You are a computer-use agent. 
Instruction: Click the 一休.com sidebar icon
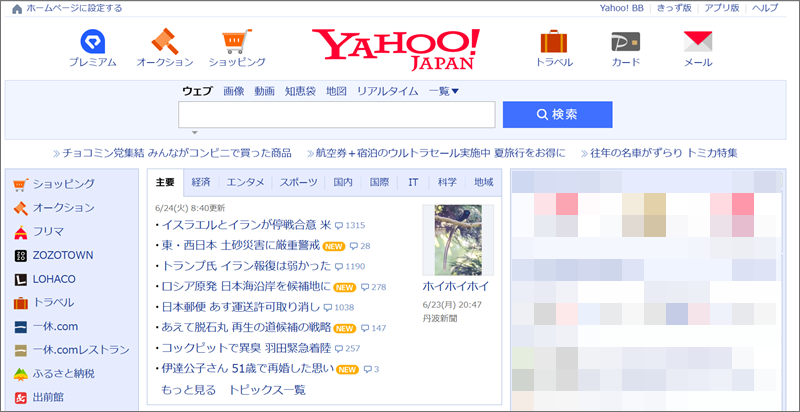tap(20, 326)
